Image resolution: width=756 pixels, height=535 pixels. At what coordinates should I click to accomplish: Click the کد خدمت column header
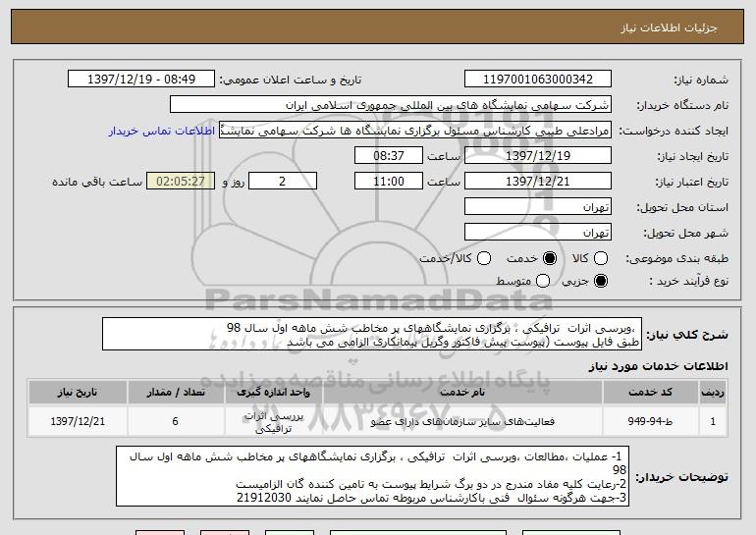coord(650,392)
